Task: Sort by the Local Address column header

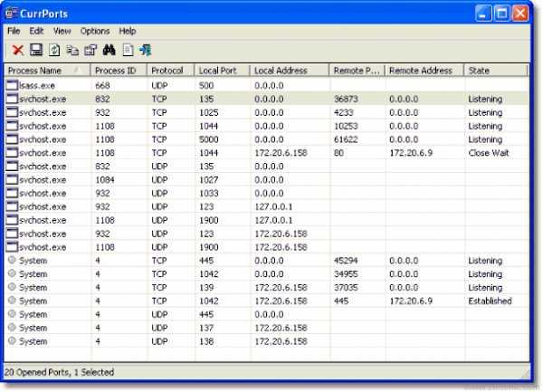Action: pyautogui.click(x=290, y=71)
